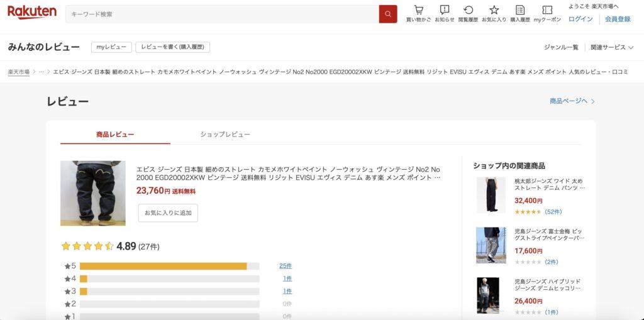Click the (52件) review count link
Image resolution: width=644 pixels, height=320 pixels.
pos(553,212)
